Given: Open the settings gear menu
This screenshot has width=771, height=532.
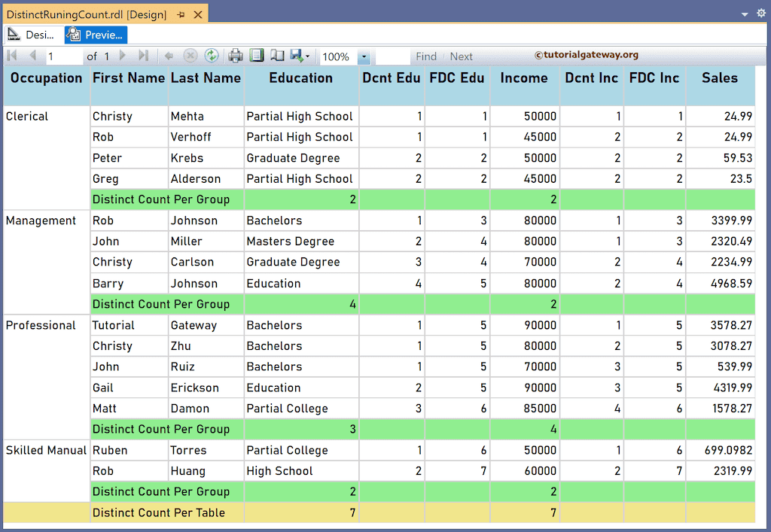Looking at the screenshot, I should pos(760,13).
